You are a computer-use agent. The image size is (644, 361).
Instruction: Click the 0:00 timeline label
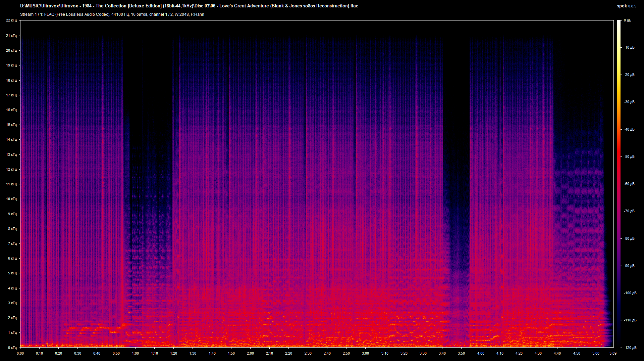(x=20, y=353)
